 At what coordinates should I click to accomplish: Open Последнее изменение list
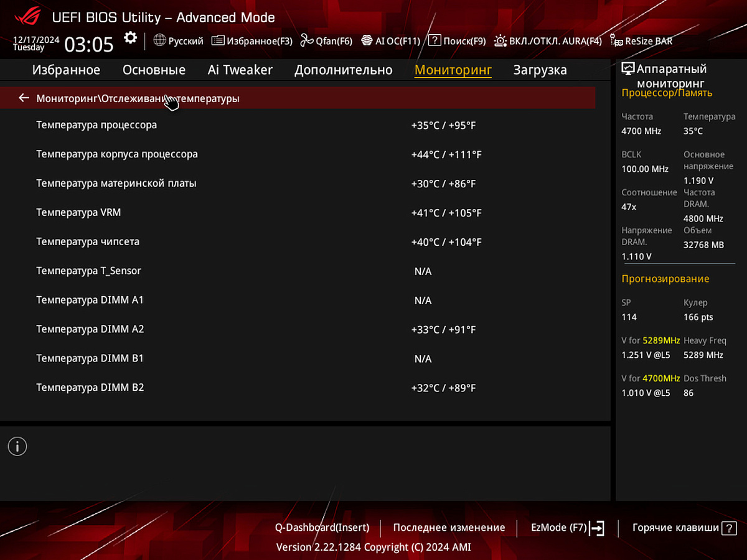point(449,528)
